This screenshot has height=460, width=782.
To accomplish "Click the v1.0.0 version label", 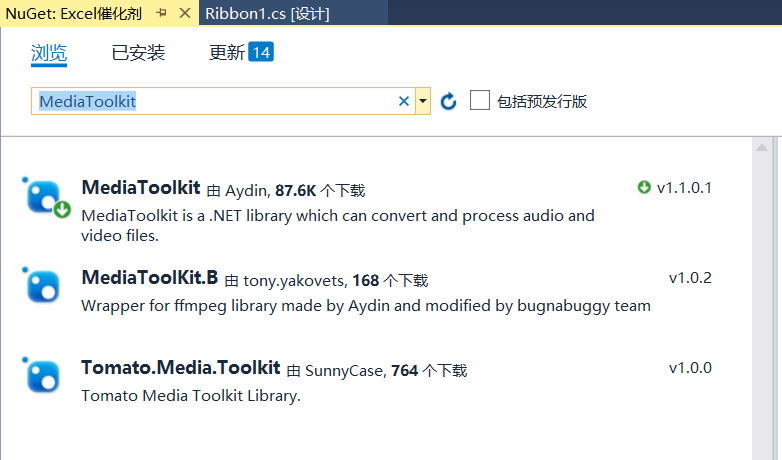I will [x=690, y=368].
